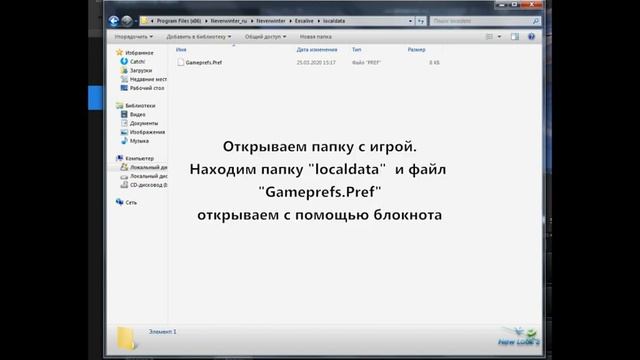Image resolution: width=640 pixels, height=360 pixels.
Task: Click the Сеть network icon
Action: coord(119,202)
